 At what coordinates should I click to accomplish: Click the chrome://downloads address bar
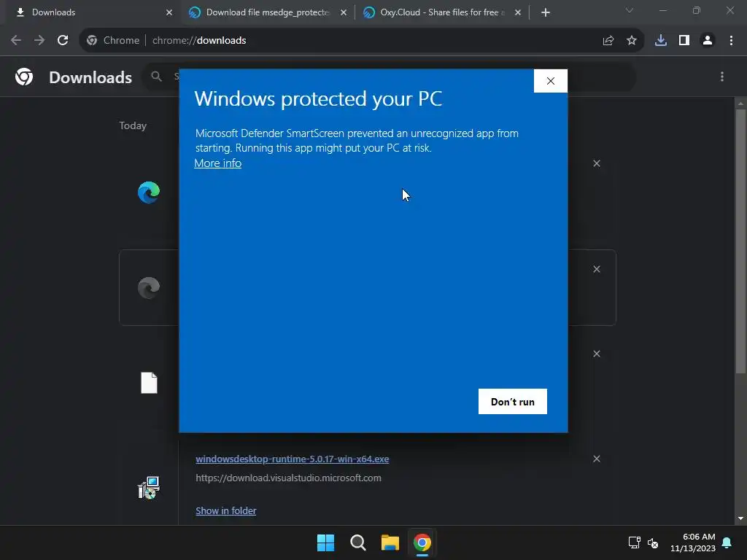(x=362, y=41)
